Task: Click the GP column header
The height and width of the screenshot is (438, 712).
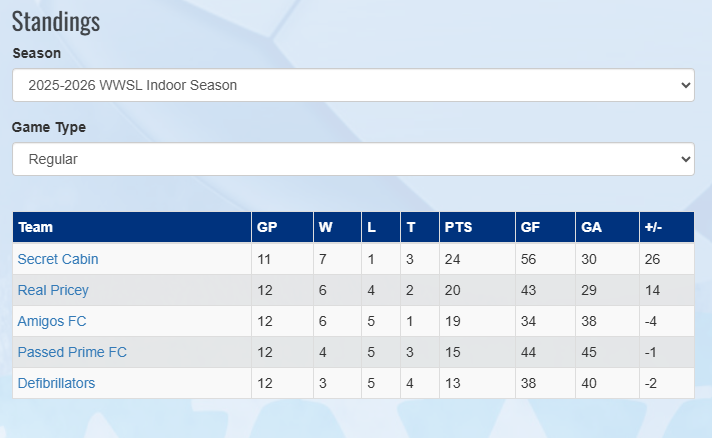Action: [x=267, y=227]
